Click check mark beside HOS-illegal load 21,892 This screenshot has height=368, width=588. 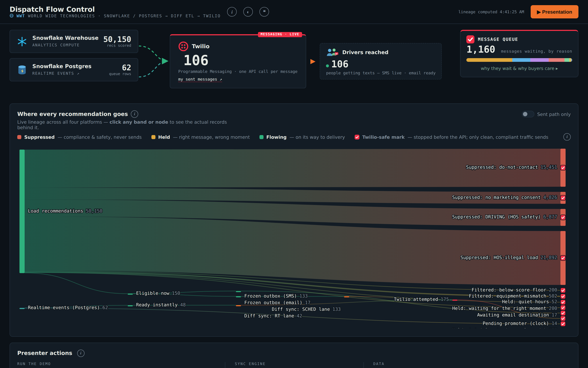click(x=563, y=258)
